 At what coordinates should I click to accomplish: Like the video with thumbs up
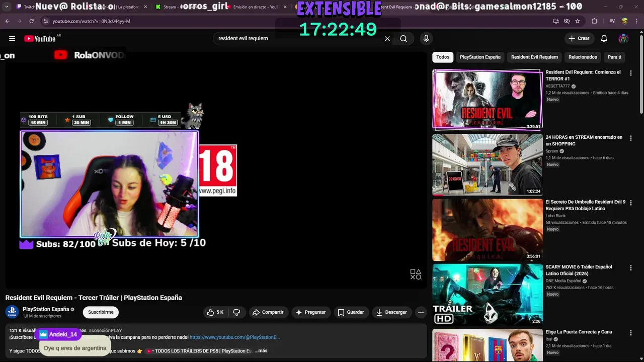215,312
